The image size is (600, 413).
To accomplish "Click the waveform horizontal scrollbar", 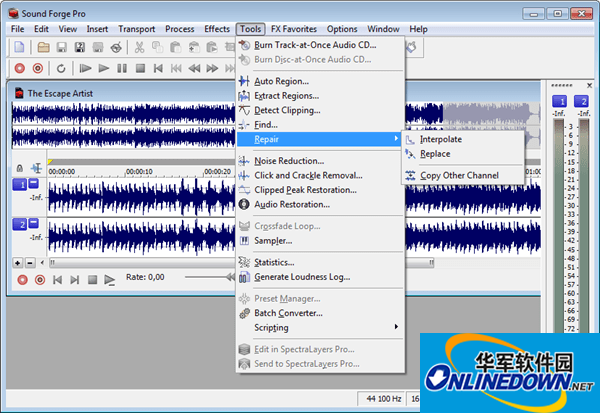I will 140,262.
